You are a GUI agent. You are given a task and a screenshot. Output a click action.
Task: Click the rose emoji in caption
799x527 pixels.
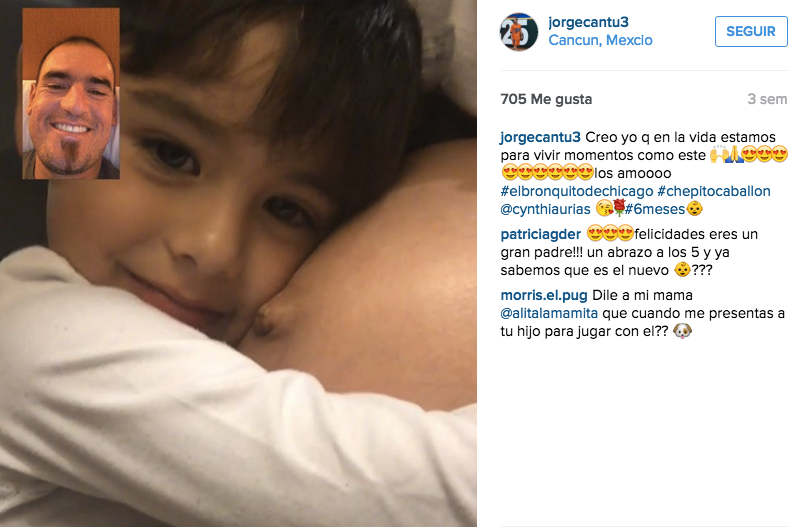[619, 208]
